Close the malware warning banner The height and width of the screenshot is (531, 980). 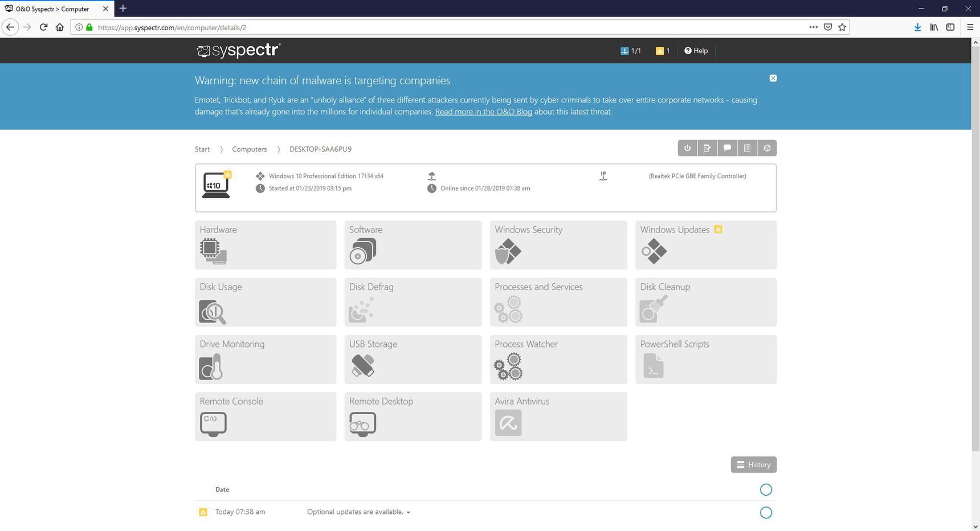click(773, 78)
